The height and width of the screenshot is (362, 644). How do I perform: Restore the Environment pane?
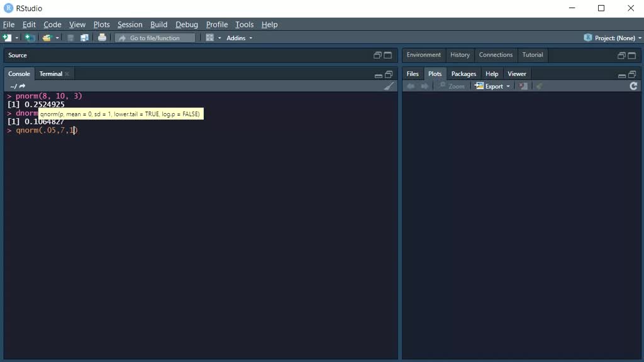(x=621, y=55)
